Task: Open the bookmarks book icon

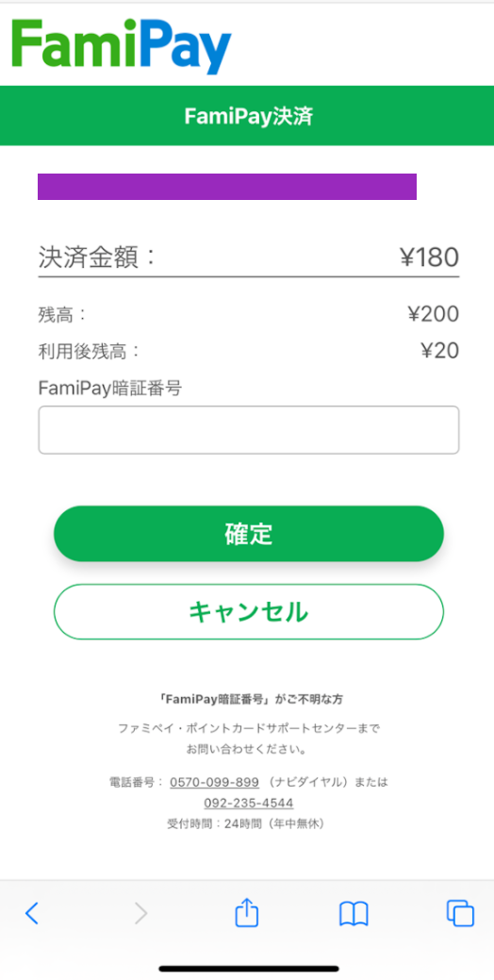Action: [354, 914]
